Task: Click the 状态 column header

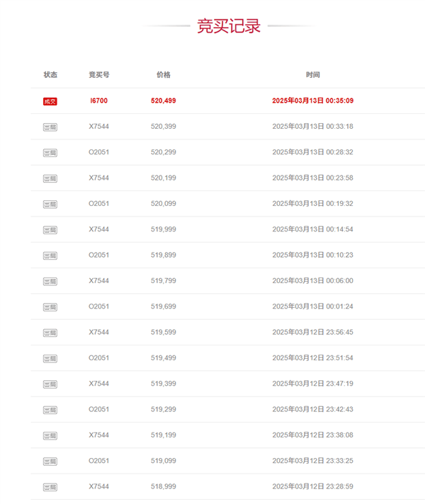Action: 50,75
